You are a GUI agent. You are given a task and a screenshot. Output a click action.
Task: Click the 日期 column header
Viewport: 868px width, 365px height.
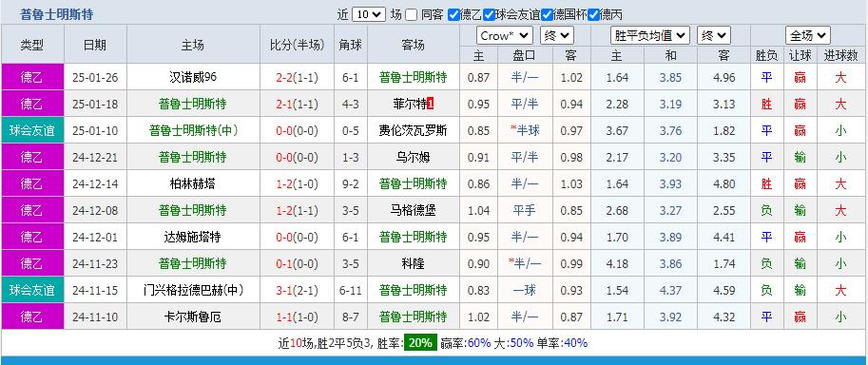click(x=95, y=45)
